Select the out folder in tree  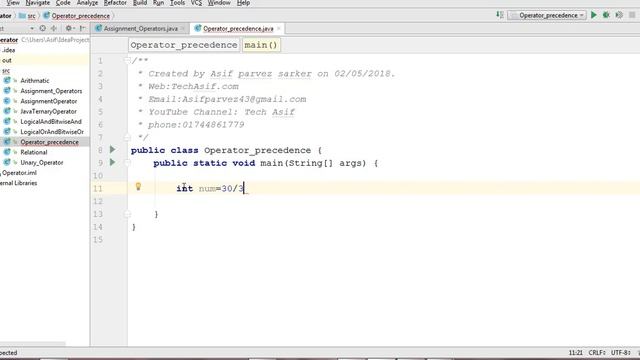[7, 60]
